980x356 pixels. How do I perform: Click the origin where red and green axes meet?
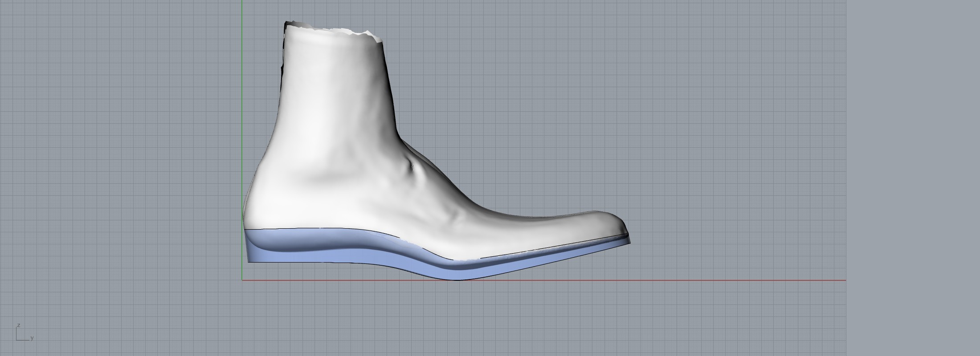pyautogui.click(x=242, y=280)
